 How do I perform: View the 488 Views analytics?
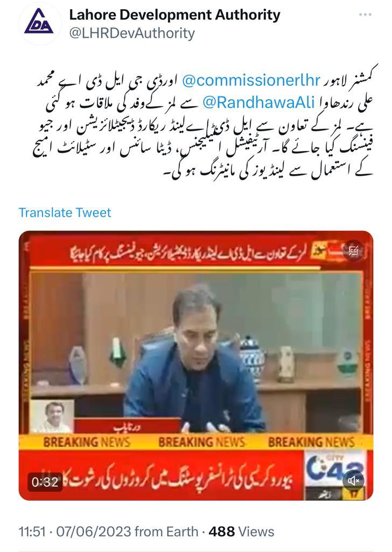241,532
